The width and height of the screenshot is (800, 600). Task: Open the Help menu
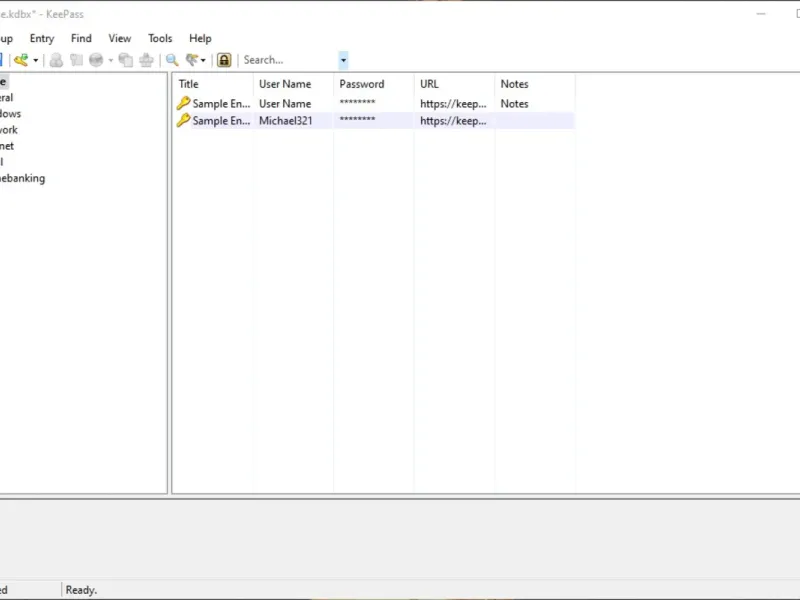click(200, 38)
